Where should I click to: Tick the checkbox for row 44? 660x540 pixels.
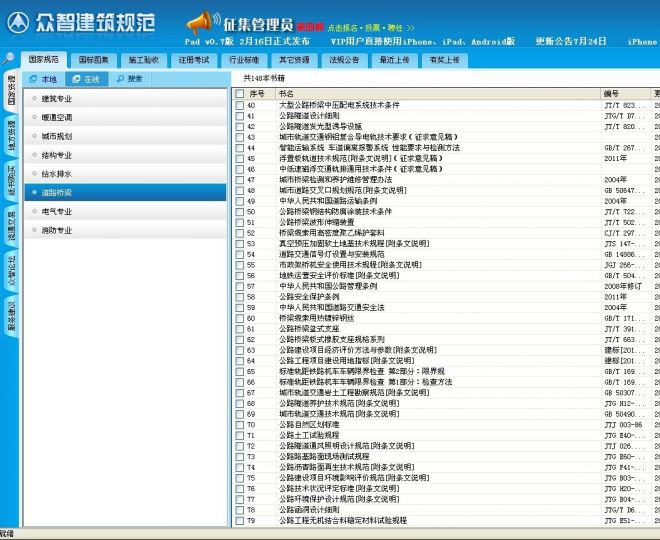(240, 148)
